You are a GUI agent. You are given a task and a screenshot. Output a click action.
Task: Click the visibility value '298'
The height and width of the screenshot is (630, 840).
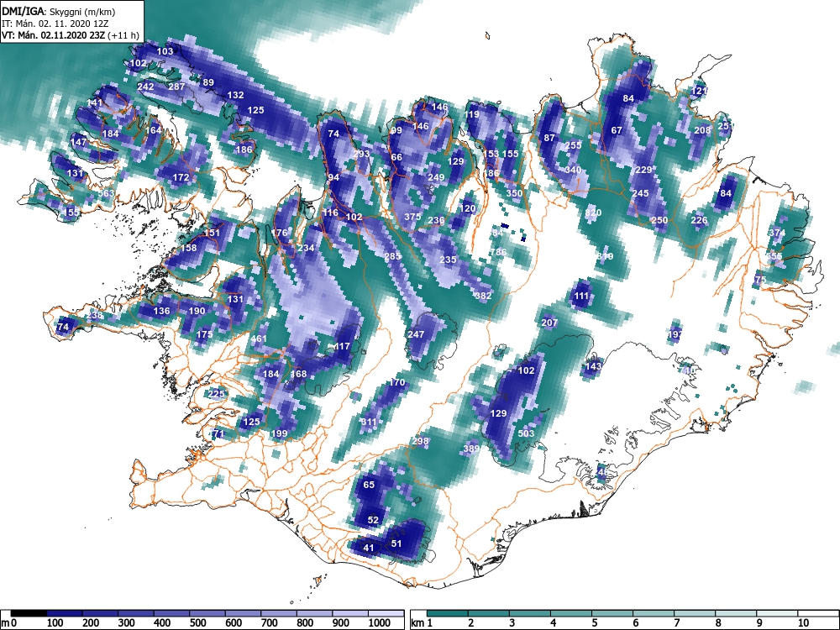click(421, 442)
